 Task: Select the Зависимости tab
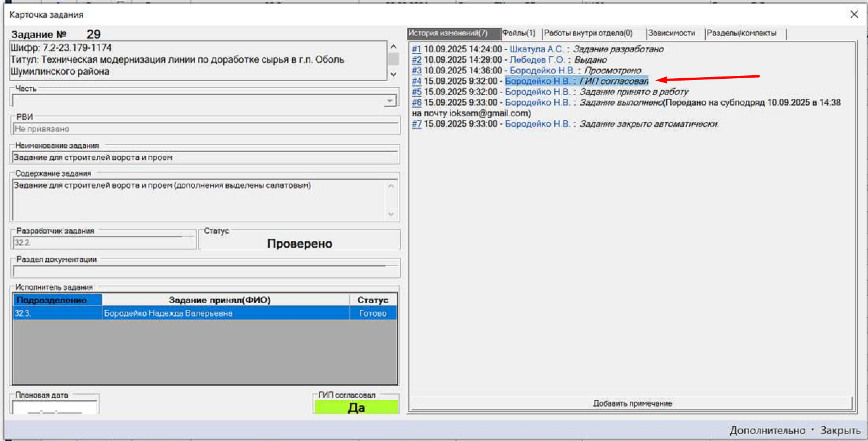[671, 33]
